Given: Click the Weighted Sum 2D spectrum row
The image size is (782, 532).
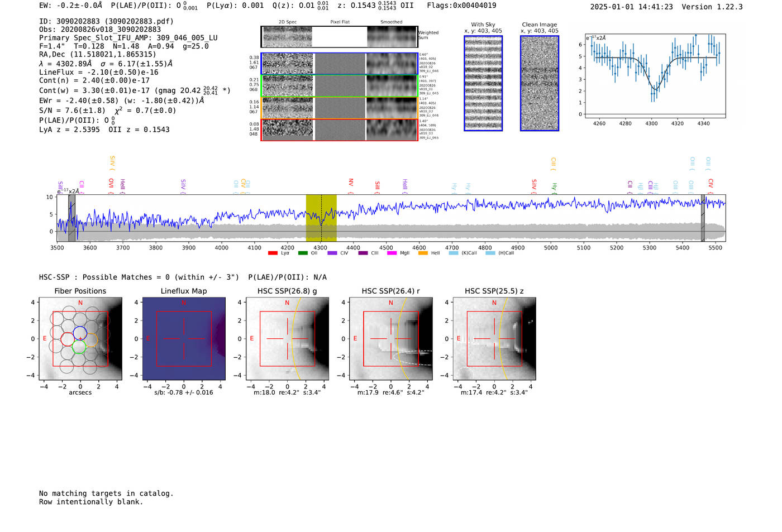Looking at the screenshot, I should (339, 37).
